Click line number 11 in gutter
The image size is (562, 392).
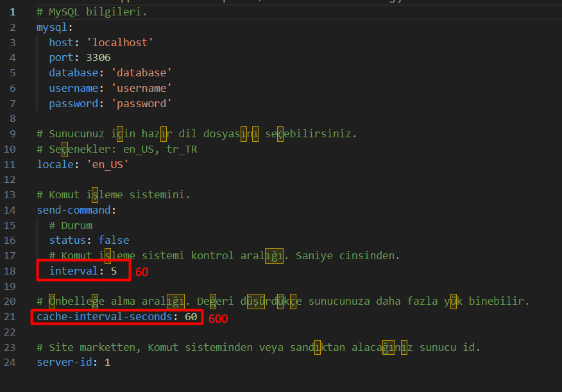[x=10, y=165]
